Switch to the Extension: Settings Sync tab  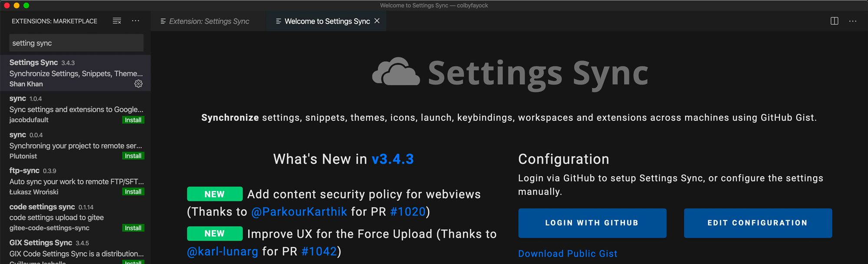click(208, 21)
